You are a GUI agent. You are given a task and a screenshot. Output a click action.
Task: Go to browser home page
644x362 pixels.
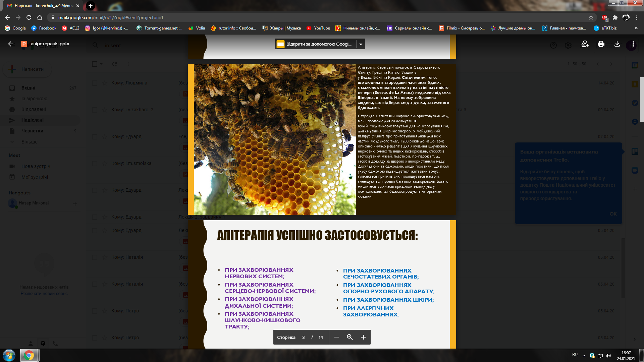40,17
